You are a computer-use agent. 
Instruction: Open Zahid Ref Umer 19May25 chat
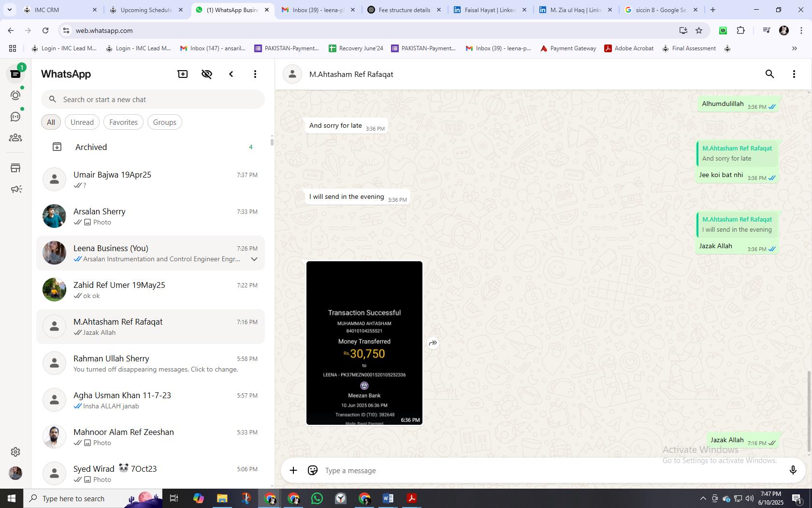[151, 290]
